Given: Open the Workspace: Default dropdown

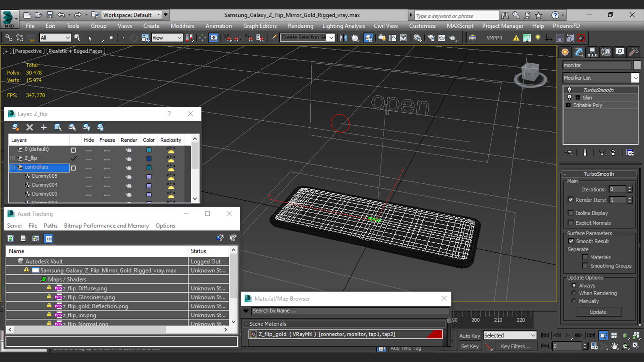Looking at the screenshot, I should pyautogui.click(x=132, y=15).
